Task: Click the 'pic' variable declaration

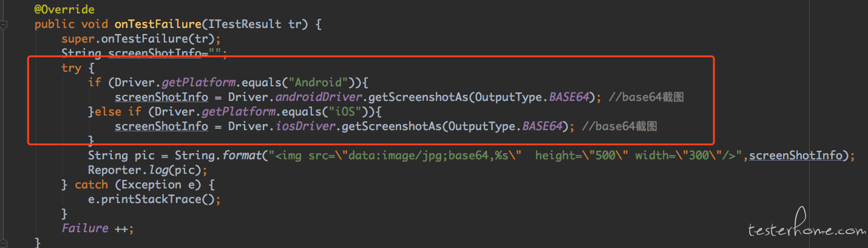Action: coord(145,155)
